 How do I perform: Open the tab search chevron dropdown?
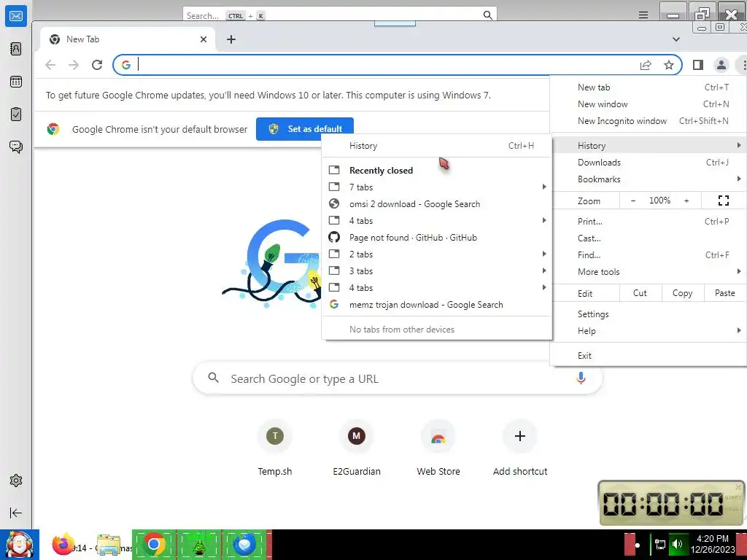(676, 39)
